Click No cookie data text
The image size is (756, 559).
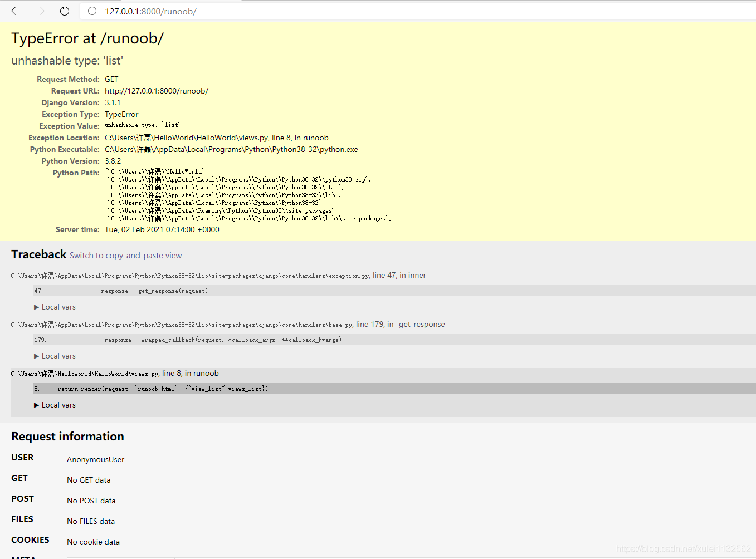(93, 542)
